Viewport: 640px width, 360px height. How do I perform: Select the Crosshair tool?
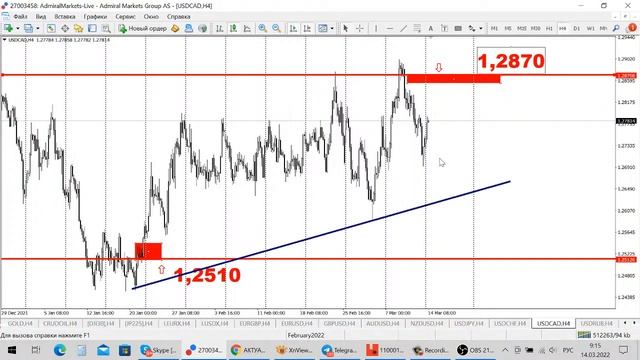pos(360,28)
